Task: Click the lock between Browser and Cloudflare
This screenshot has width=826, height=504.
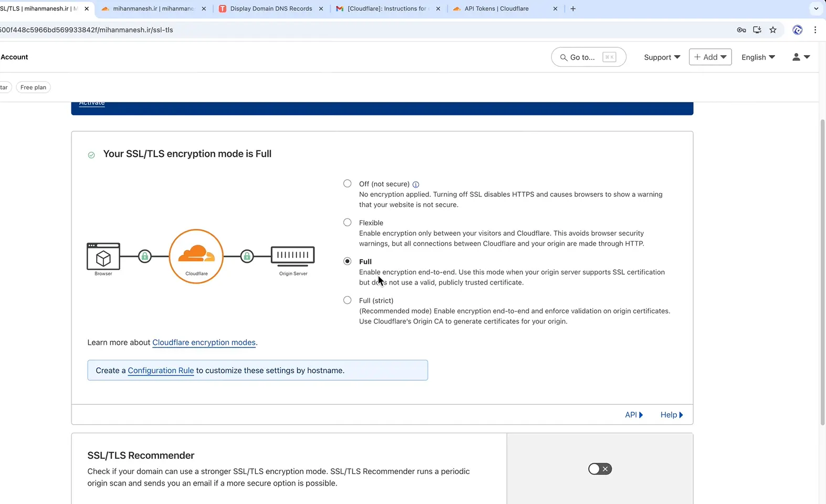Action: coord(145,256)
